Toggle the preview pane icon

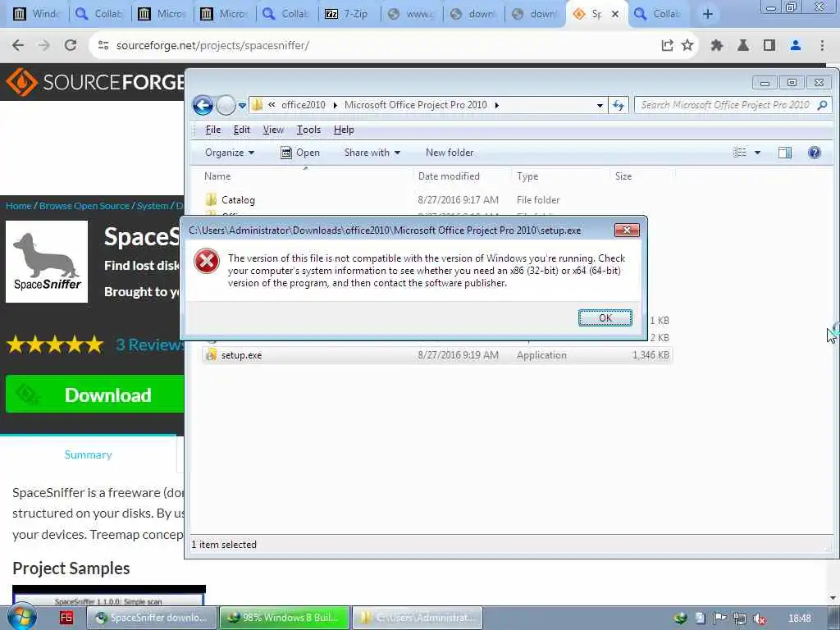(x=785, y=153)
